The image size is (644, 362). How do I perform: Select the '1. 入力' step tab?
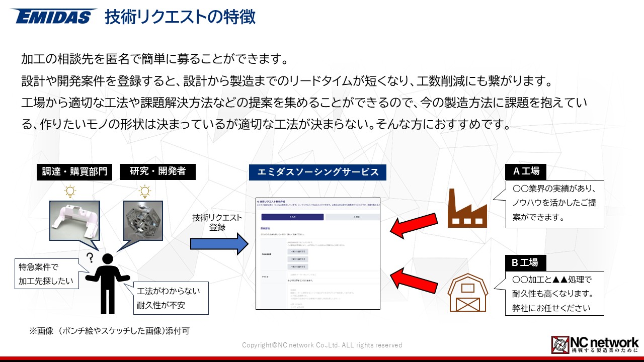[292, 217]
